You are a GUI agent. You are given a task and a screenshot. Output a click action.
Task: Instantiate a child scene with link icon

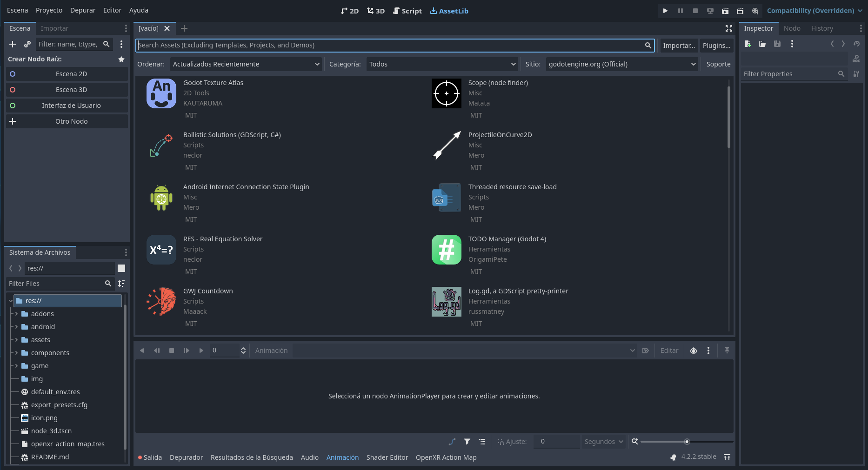(27, 44)
